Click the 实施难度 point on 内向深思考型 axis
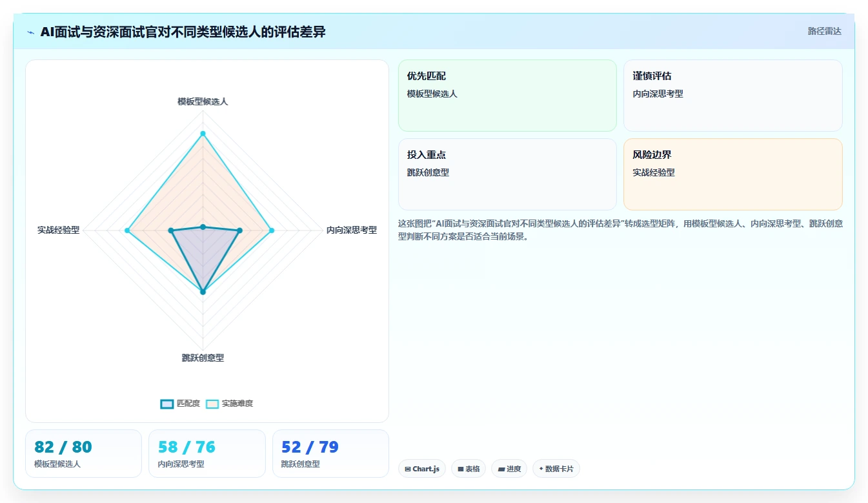868x503 pixels. pyautogui.click(x=271, y=231)
